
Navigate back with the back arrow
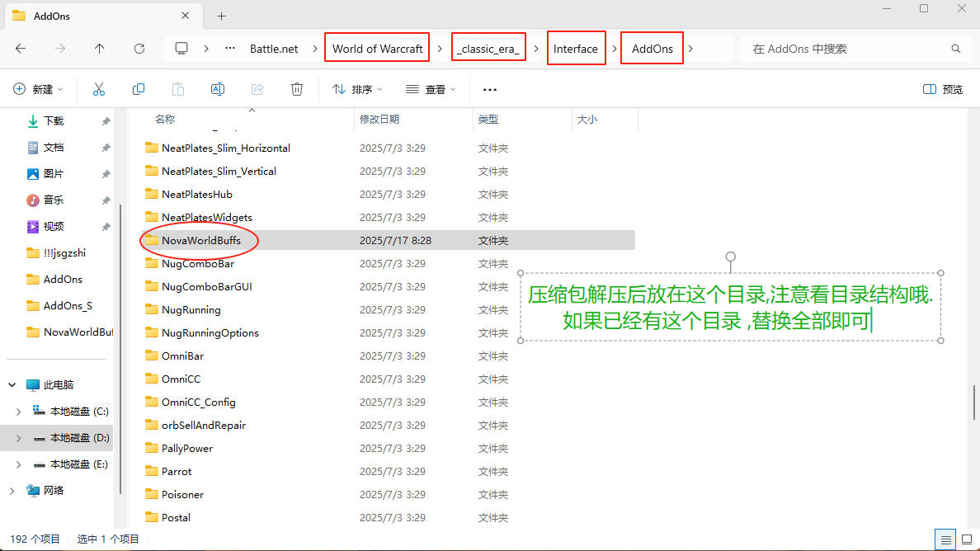click(21, 49)
